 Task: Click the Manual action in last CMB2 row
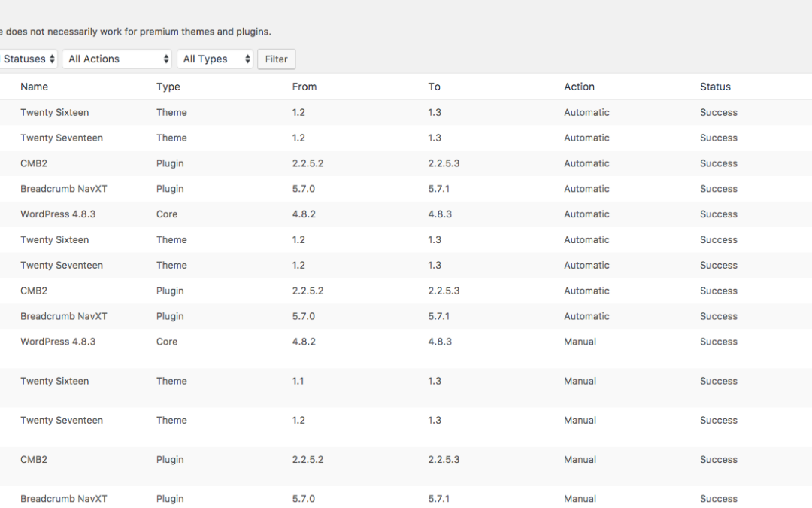click(x=580, y=459)
